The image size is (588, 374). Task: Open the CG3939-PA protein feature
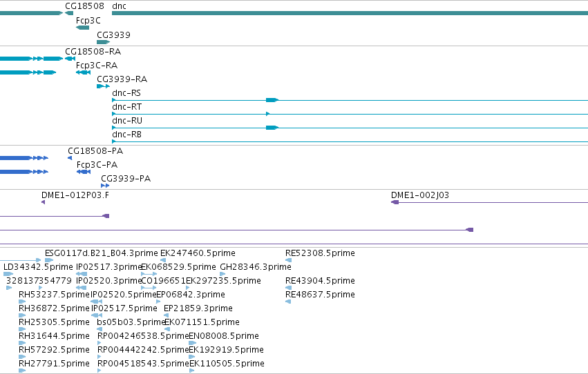[105, 186]
